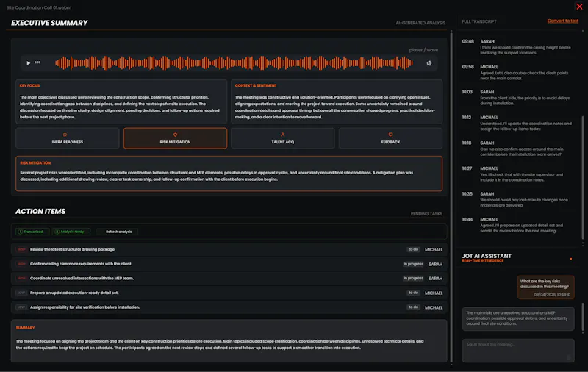Jump to the 09:58 Michael transcript entry

point(517,72)
